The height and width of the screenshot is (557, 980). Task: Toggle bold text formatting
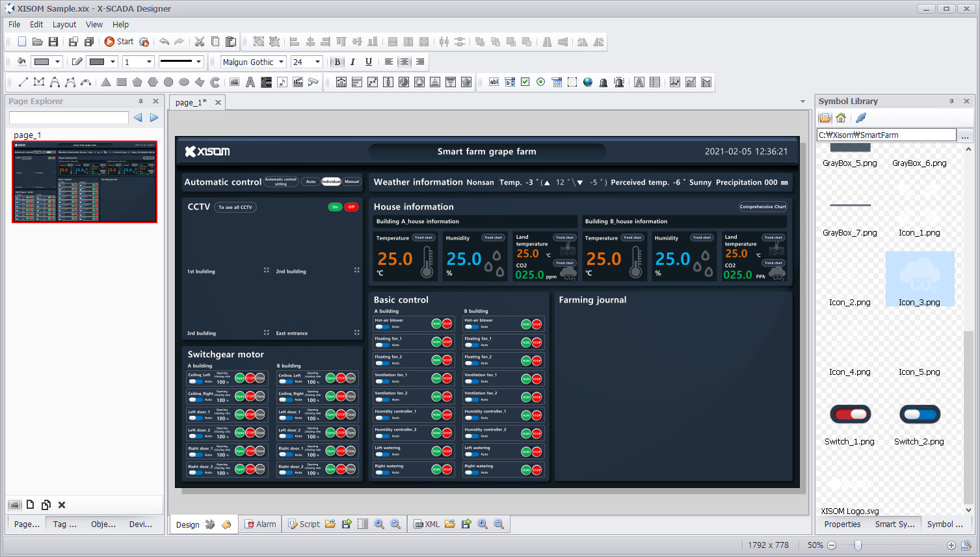point(338,62)
